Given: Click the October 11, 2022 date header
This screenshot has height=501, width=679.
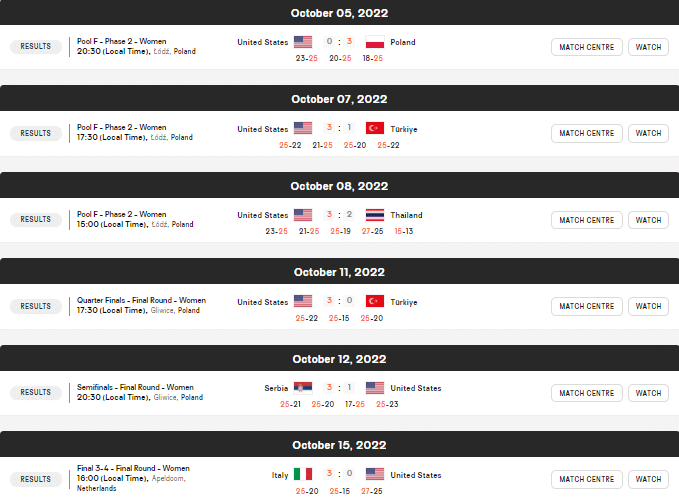Looking at the screenshot, I should tap(339, 272).
